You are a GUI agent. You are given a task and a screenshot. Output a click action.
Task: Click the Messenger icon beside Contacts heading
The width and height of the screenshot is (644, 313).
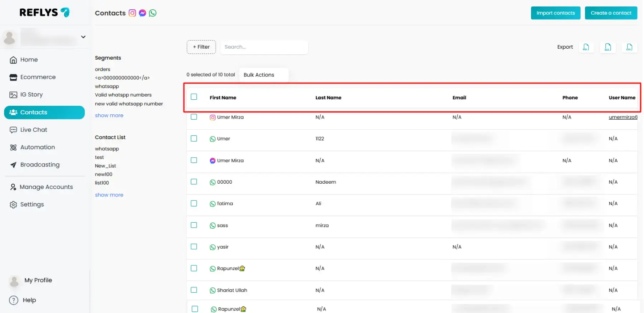(x=142, y=13)
